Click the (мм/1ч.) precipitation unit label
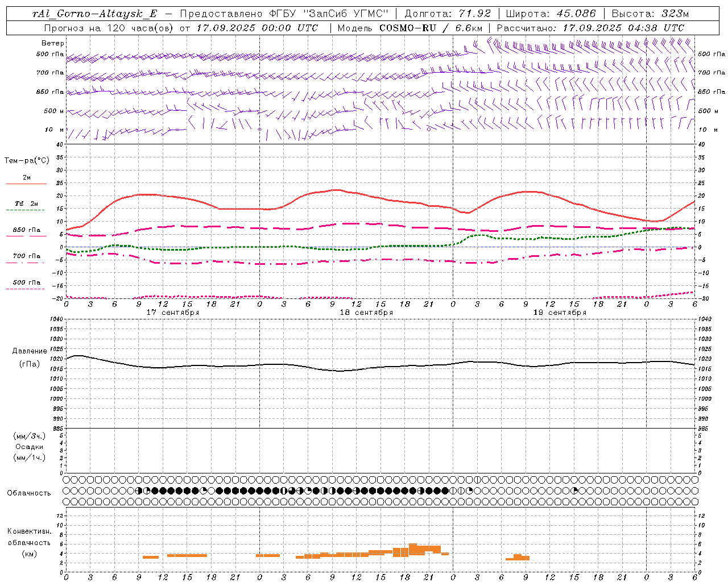This screenshot has height=582, width=728. tap(30, 458)
